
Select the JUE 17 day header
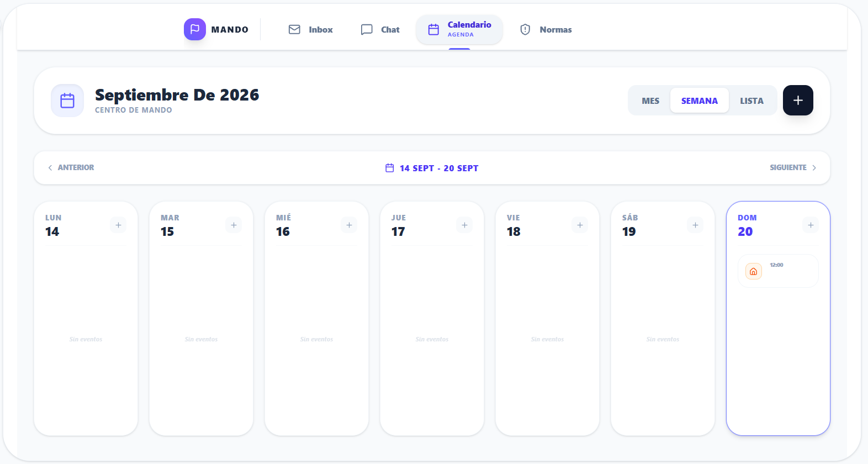pyautogui.click(x=399, y=225)
